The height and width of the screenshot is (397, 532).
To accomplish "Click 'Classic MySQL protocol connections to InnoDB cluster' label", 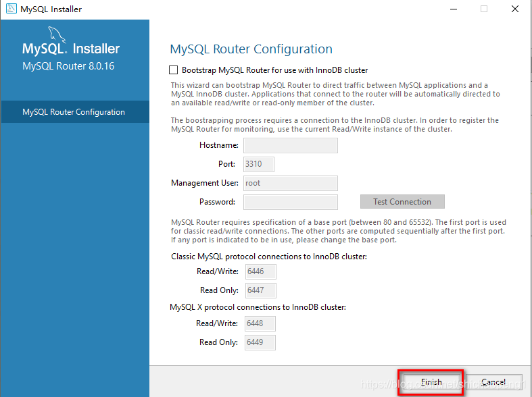I will point(269,257).
